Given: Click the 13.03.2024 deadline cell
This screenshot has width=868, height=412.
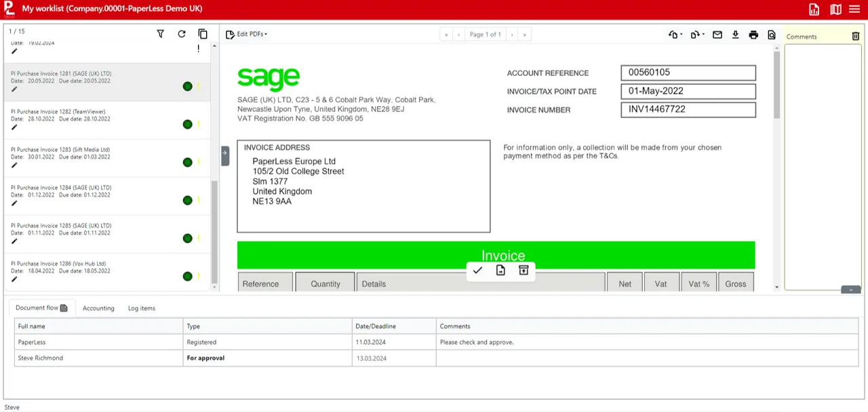Looking at the screenshot, I should click(394, 358).
